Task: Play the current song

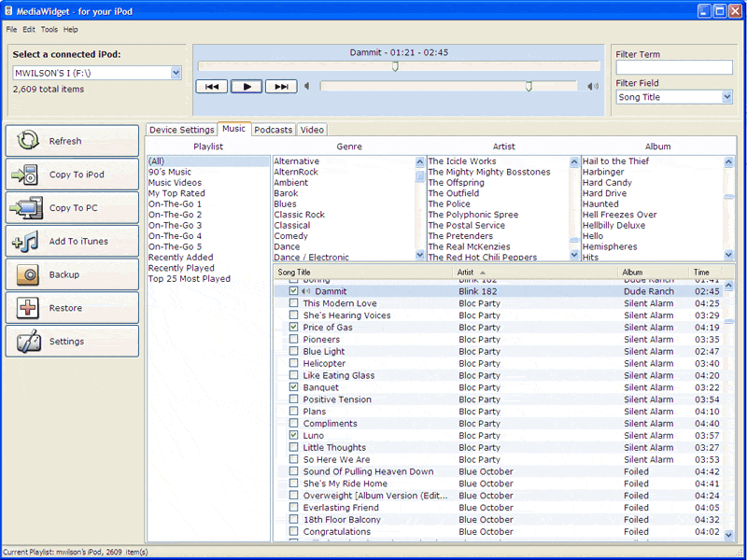Action: coord(247,87)
